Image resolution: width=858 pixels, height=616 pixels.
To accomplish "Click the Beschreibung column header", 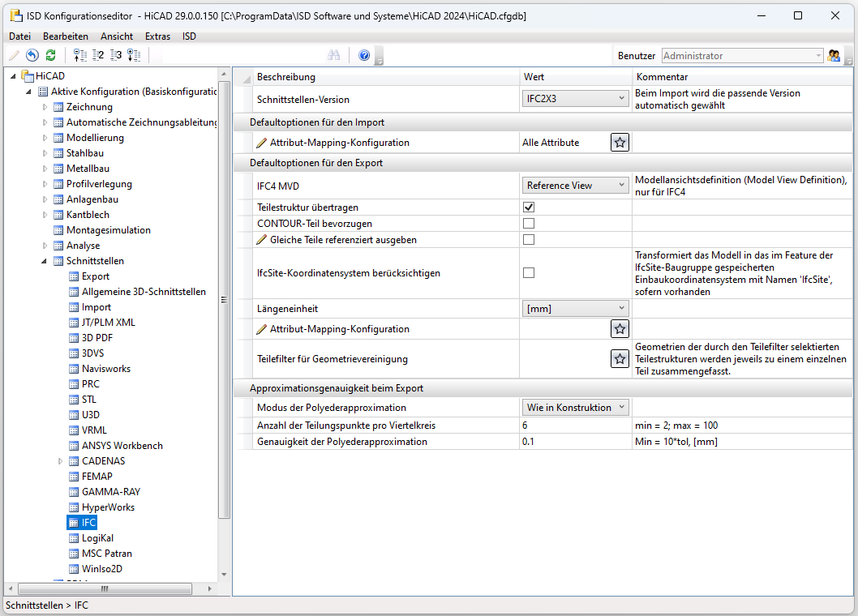I will click(386, 77).
